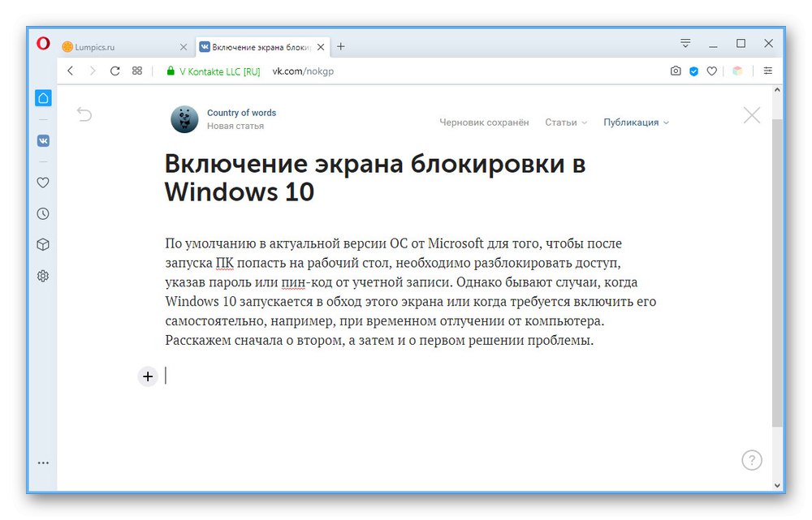The image size is (812, 520).
Task: Open bookmarks heart in the sidebar
Action: (43, 183)
